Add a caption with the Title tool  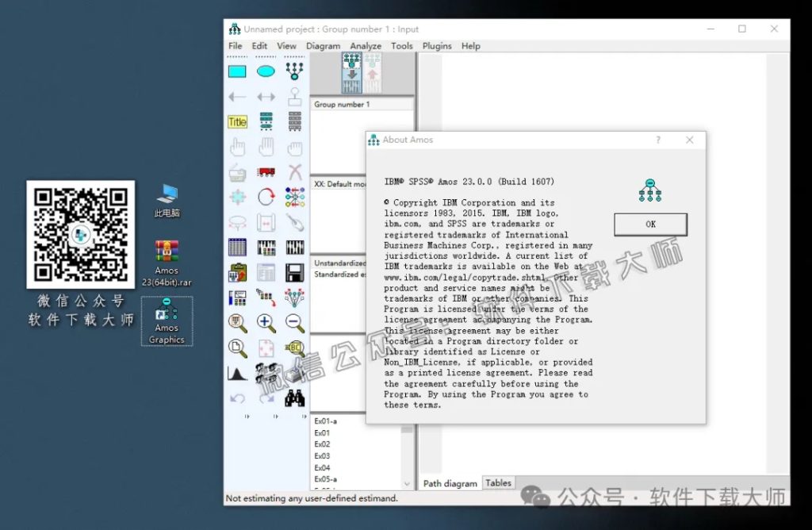(x=238, y=121)
